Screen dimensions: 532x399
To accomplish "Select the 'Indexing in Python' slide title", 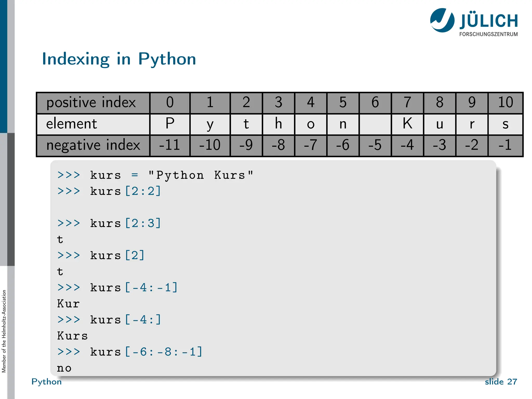I will pos(119,59).
